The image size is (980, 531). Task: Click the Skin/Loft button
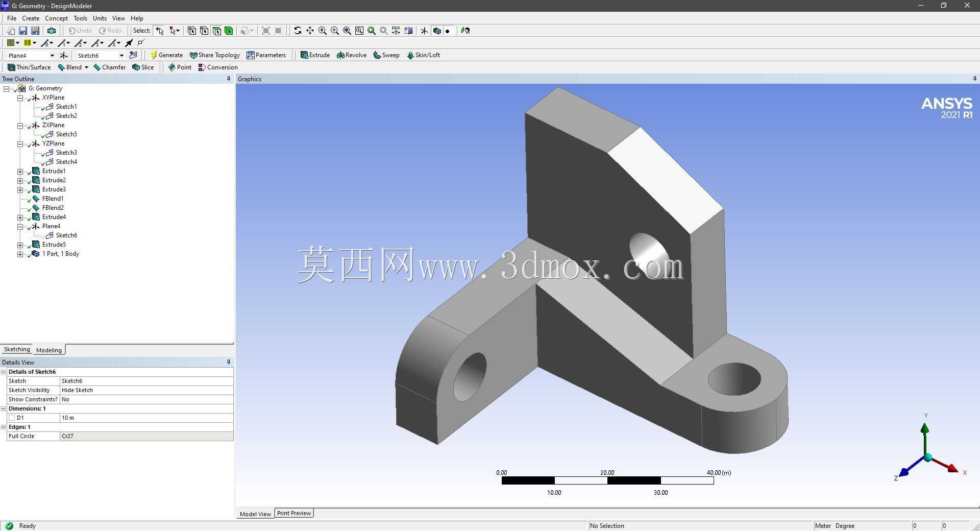423,55
